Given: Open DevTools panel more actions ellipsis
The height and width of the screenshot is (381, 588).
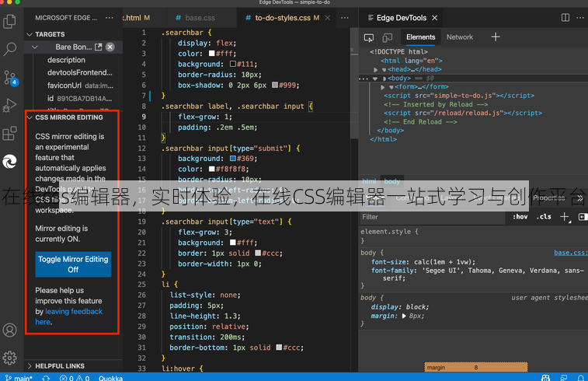Looking at the screenshot, I should coord(580,18).
